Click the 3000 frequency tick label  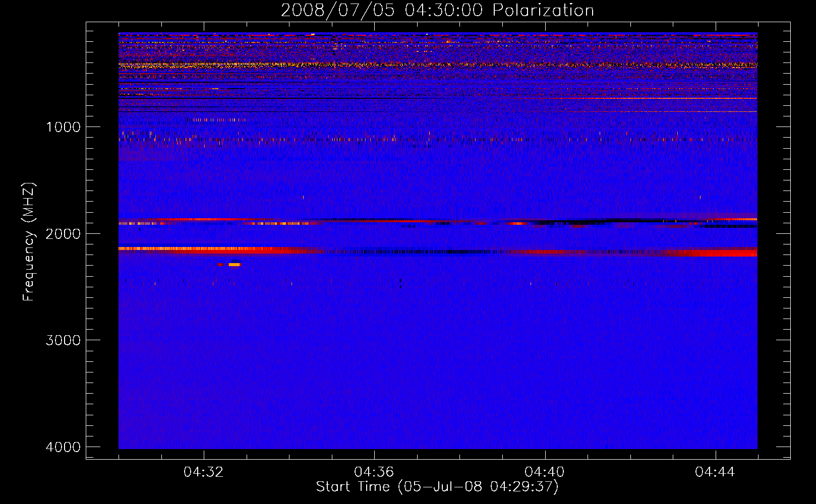(x=63, y=340)
